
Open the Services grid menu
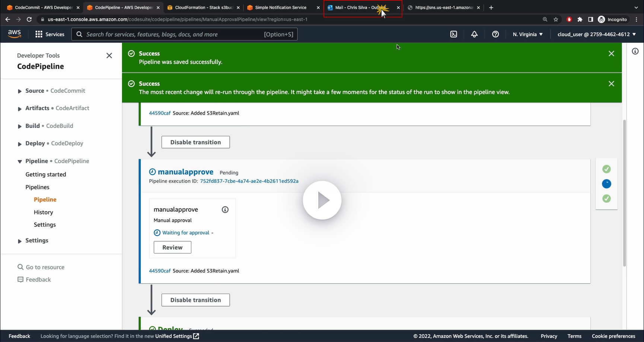coord(50,34)
